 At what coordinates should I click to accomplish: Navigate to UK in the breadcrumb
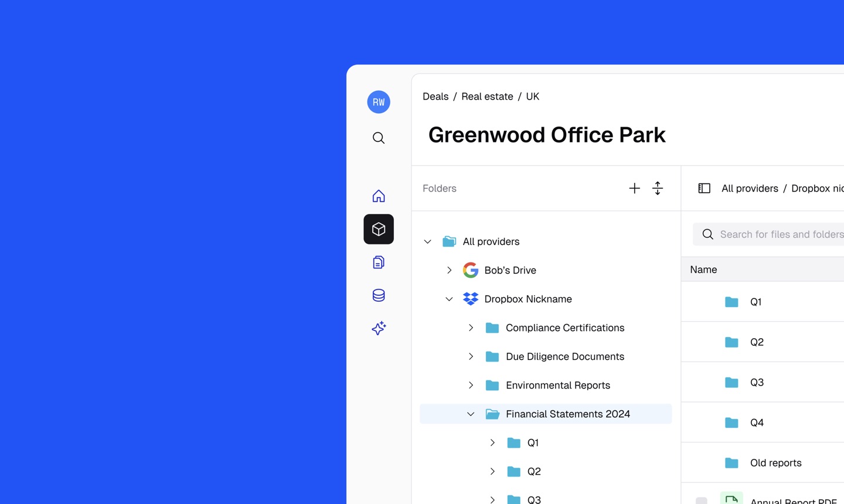pyautogui.click(x=533, y=97)
